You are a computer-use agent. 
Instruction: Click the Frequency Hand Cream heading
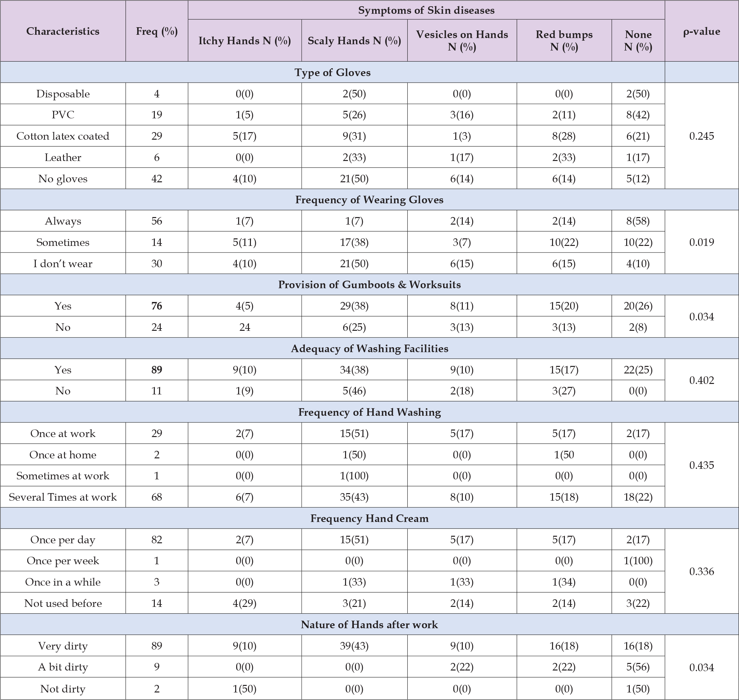[369, 519]
